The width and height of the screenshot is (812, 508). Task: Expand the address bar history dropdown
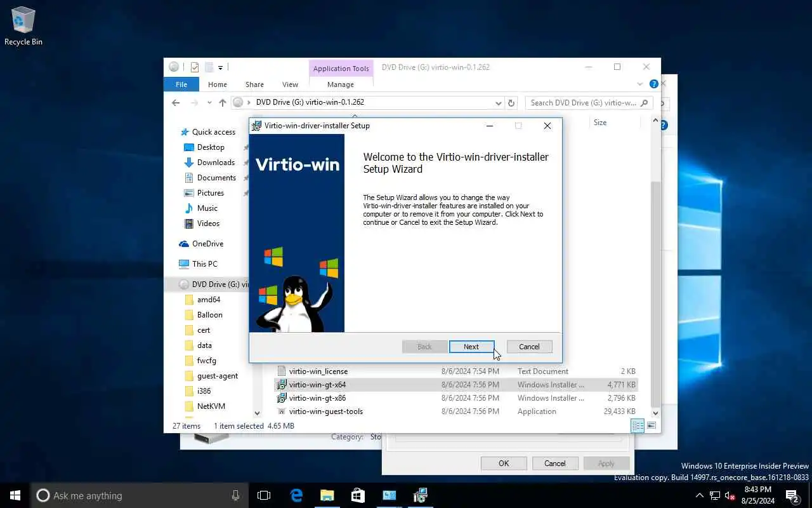(499, 103)
